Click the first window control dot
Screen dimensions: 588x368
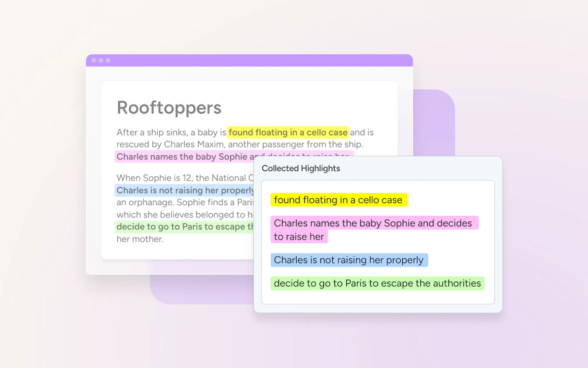[x=94, y=60]
